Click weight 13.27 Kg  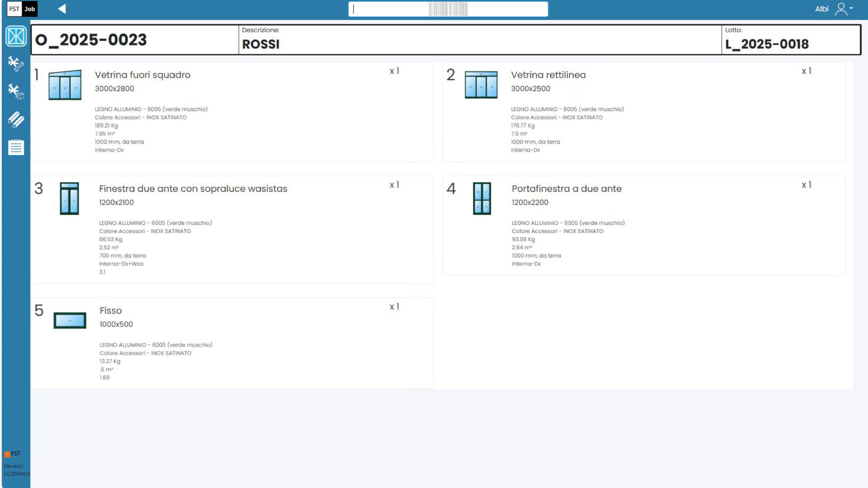[110, 361]
